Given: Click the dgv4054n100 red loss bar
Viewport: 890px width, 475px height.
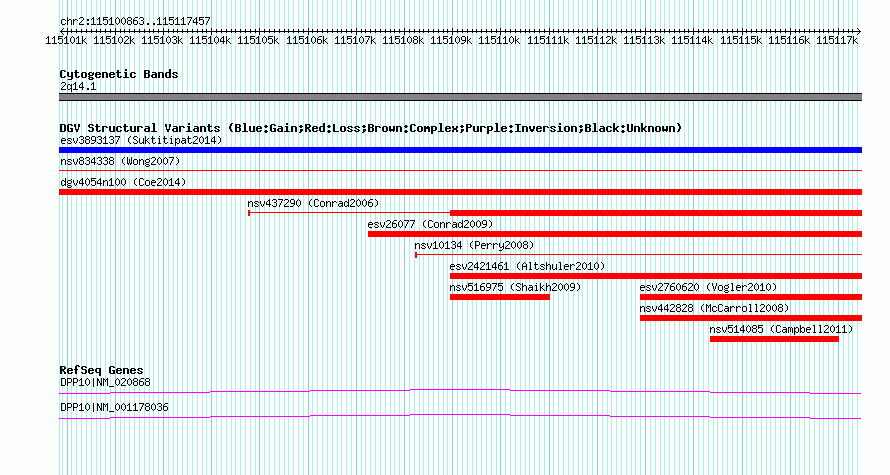Looking at the screenshot, I should (460, 192).
